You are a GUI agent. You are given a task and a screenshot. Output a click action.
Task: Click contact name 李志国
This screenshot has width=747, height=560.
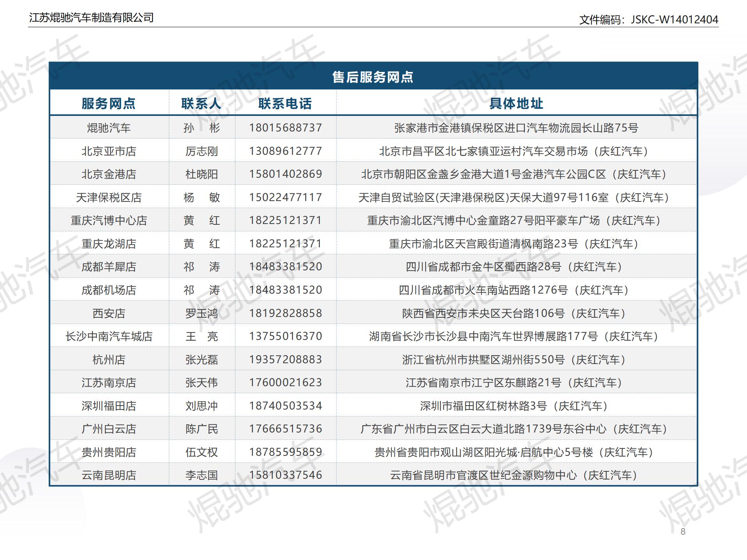click(x=202, y=475)
